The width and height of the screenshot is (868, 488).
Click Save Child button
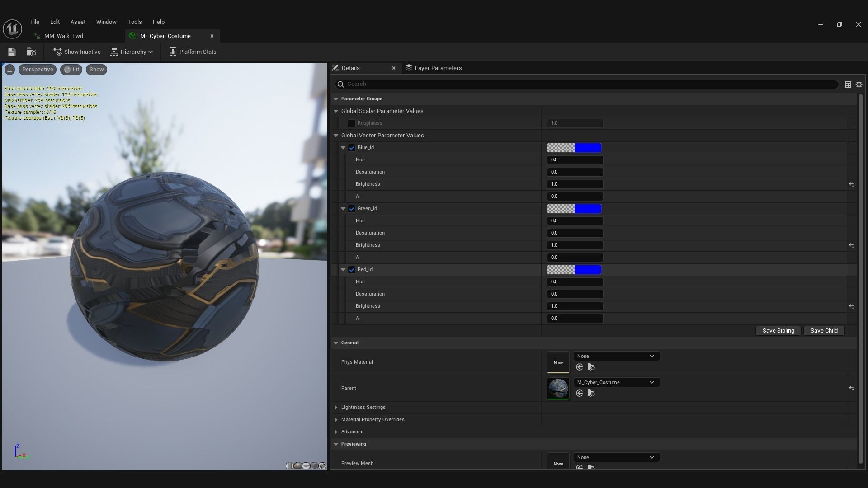(824, 331)
